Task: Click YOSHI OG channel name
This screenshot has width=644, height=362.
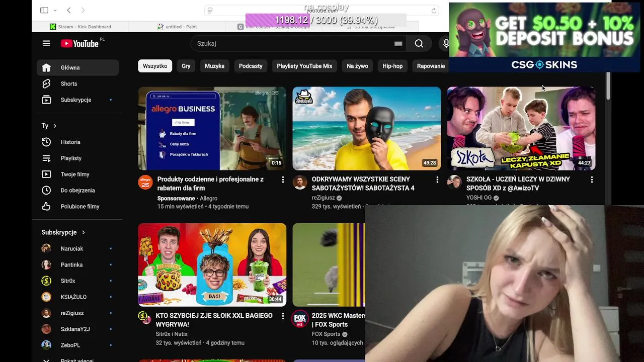Action: coord(479,198)
